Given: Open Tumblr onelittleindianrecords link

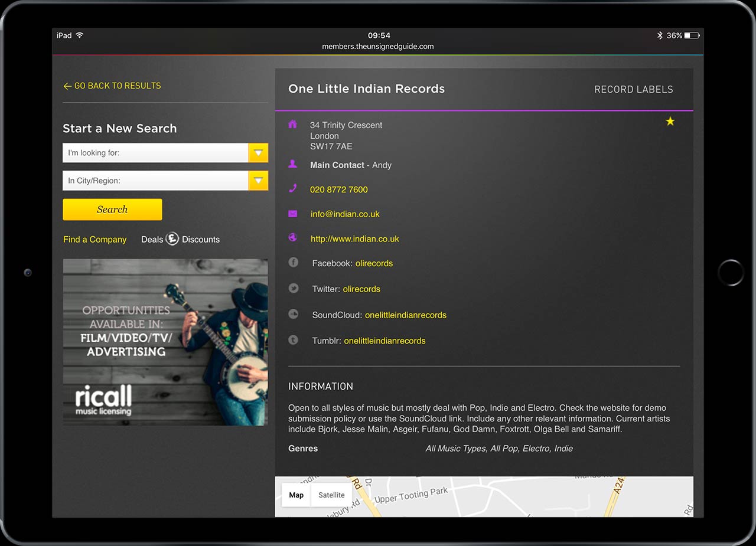Looking at the screenshot, I should [384, 341].
